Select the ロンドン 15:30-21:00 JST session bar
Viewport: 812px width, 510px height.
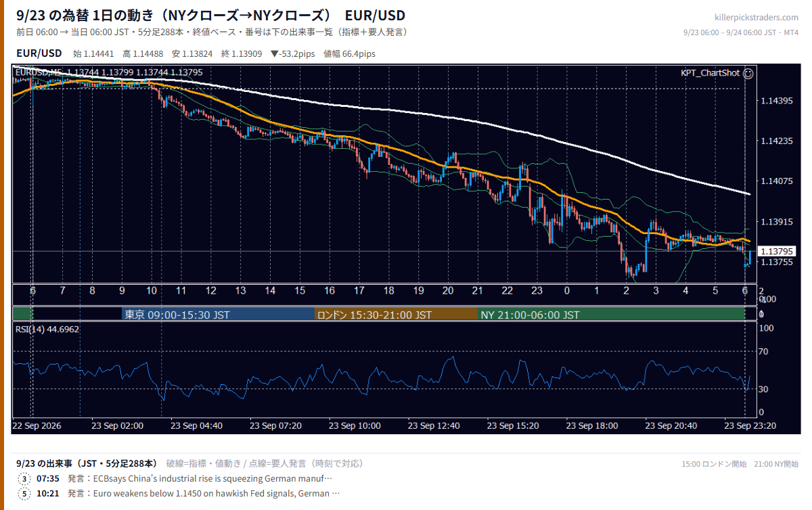coord(397,315)
